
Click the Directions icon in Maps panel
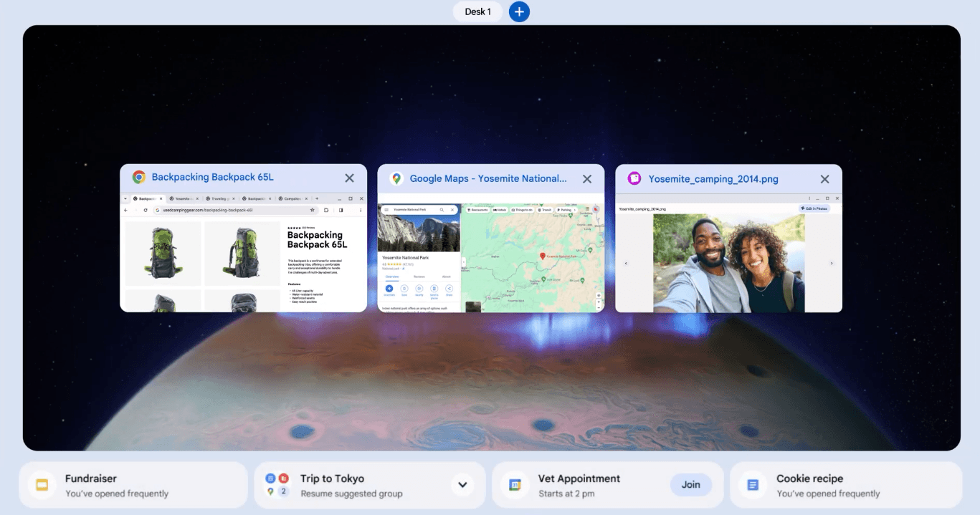pos(389,289)
